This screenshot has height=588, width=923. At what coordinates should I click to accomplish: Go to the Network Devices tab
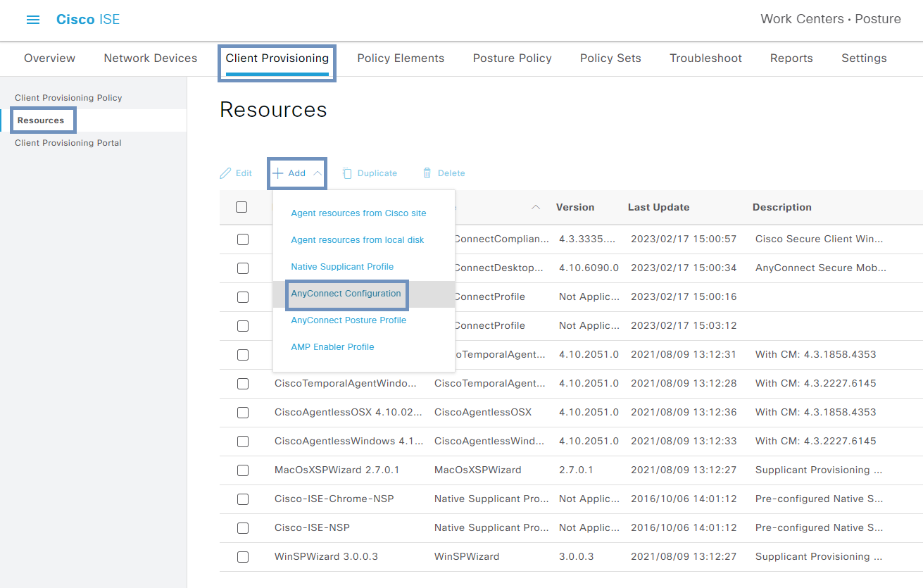(151, 58)
